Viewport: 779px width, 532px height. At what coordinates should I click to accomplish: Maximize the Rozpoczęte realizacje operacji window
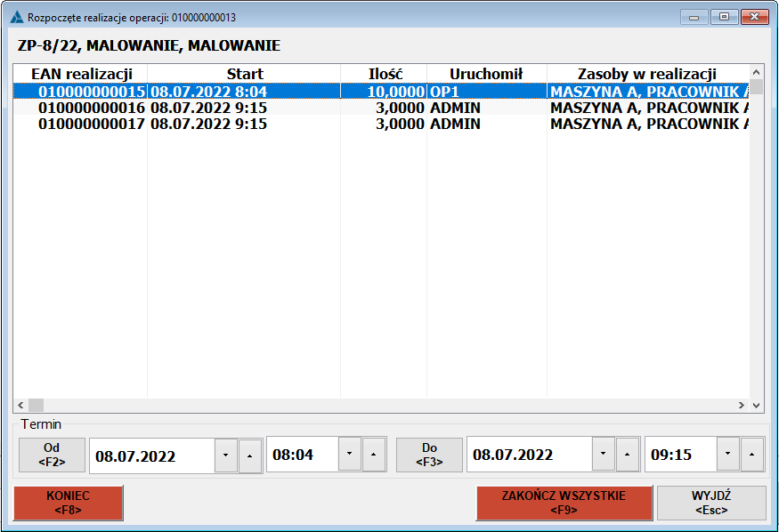(x=725, y=17)
